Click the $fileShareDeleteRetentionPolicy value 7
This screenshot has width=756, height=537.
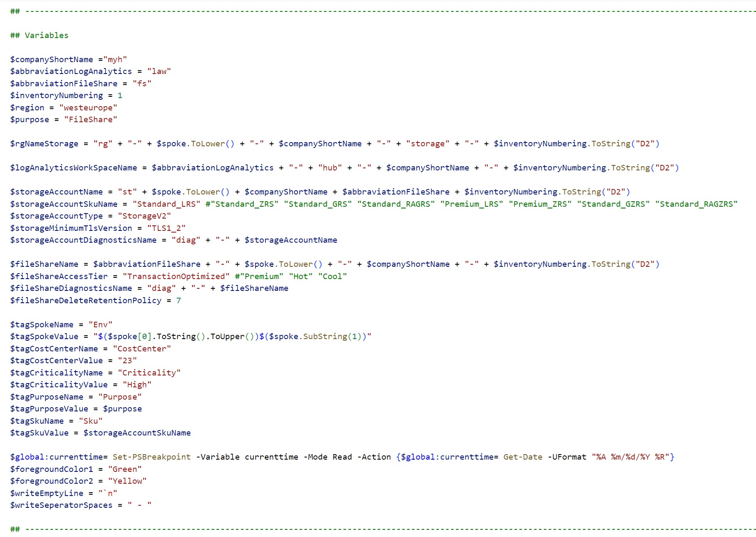pos(179,301)
